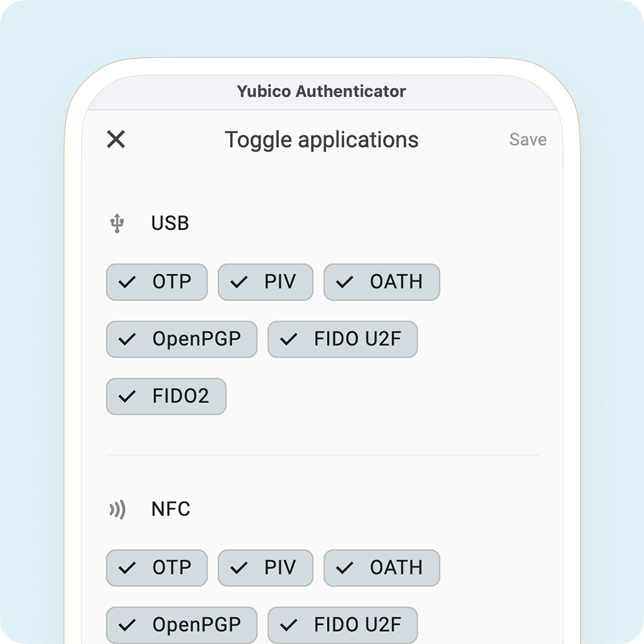
Task: Click the checkmark on USB FIDO2 chip
Action: [127, 396]
